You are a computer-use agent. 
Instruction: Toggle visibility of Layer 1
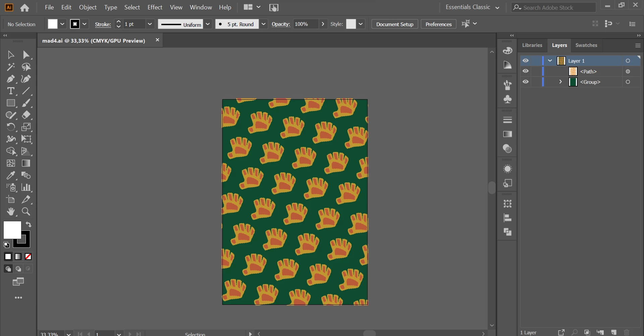click(x=526, y=61)
